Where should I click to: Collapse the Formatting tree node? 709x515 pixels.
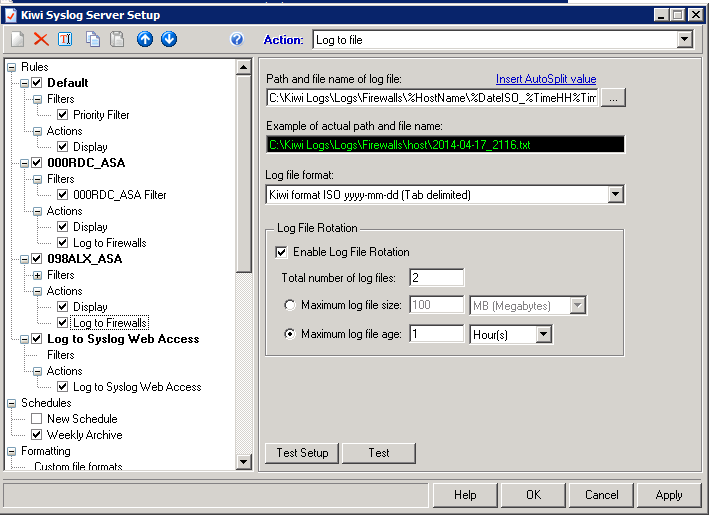coord(12,451)
